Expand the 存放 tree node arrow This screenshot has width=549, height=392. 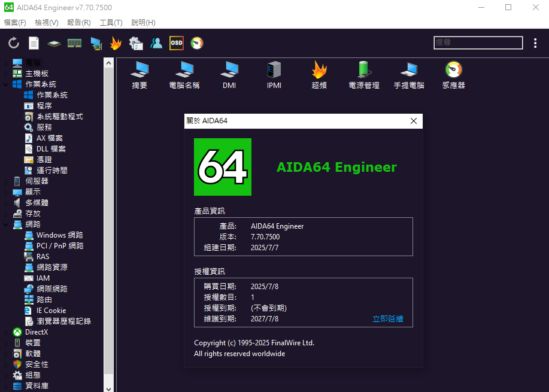(x=5, y=214)
